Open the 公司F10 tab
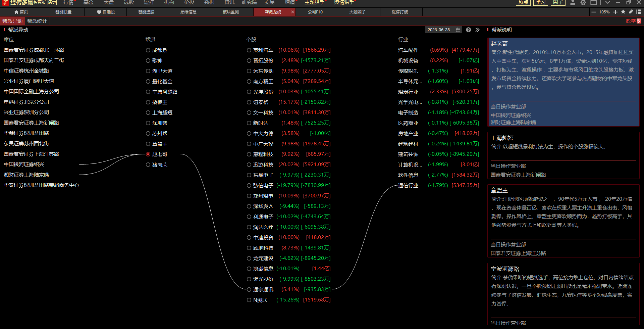Viewport: 644px width, 329px height. [315, 12]
